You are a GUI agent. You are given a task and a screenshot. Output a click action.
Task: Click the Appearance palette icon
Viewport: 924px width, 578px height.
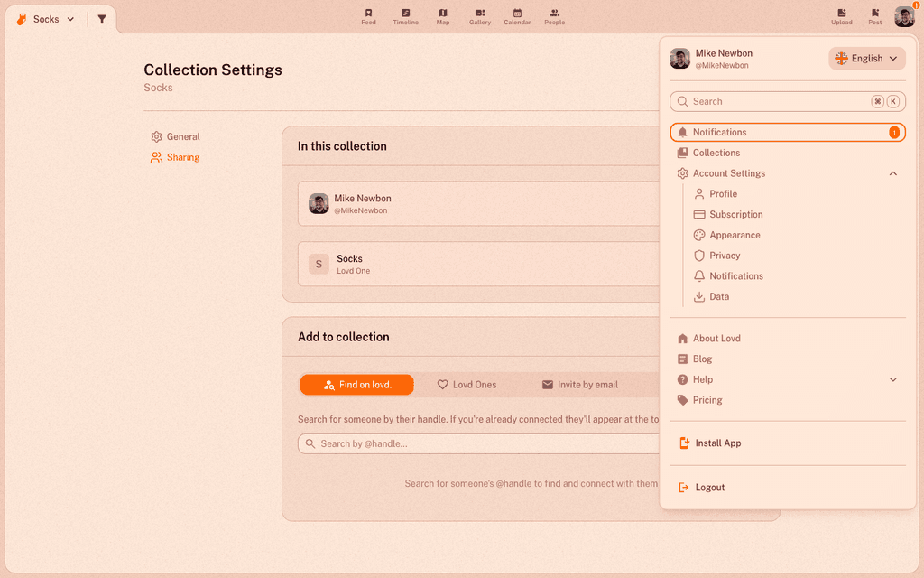click(x=699, y=236)
